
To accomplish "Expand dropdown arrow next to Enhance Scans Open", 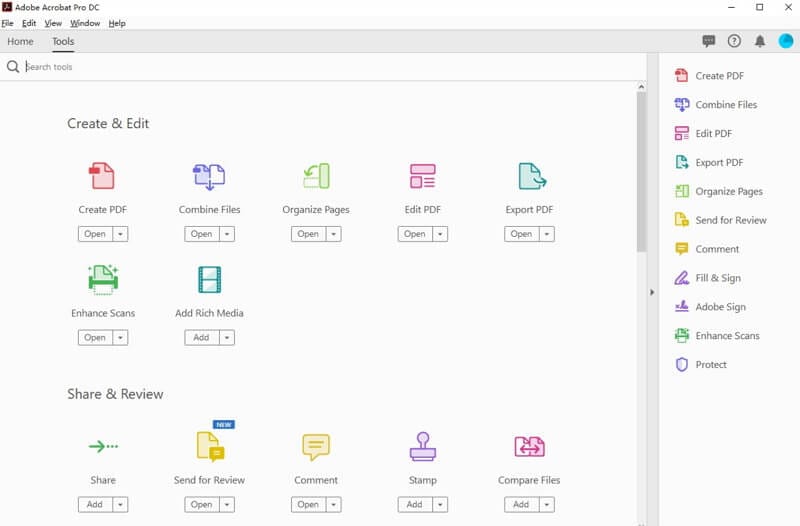I will pos(120,338).
